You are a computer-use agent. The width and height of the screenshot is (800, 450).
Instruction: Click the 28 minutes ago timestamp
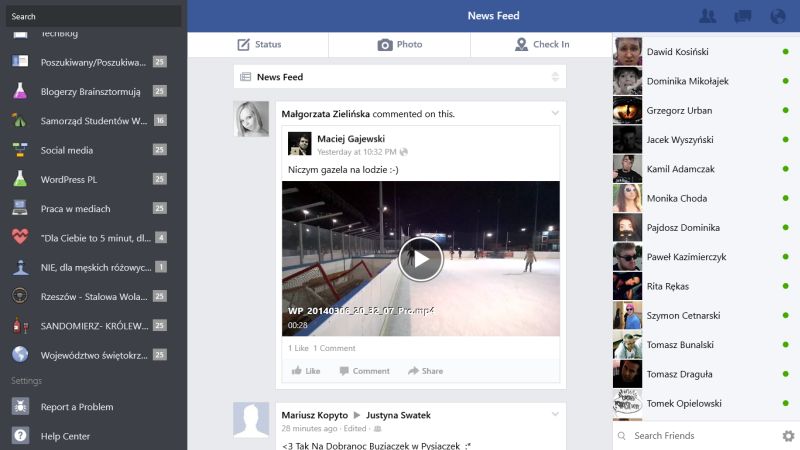[x=309, y=429]
